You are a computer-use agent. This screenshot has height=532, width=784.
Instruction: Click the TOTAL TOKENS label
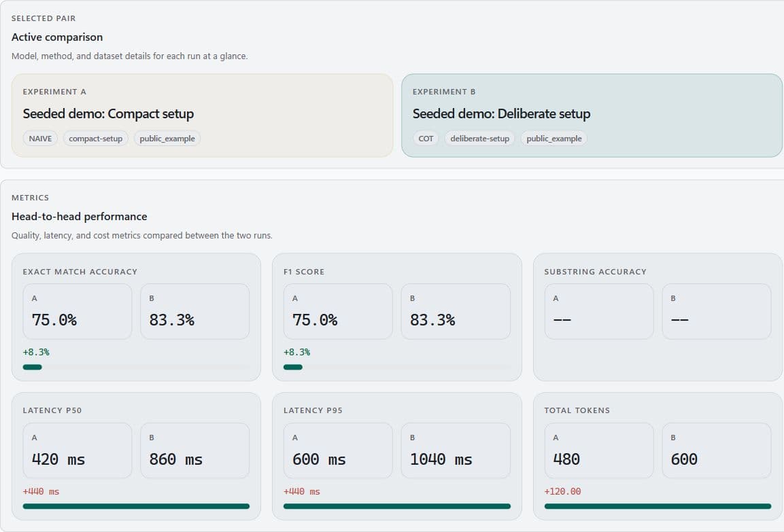[x=577, y=410]
